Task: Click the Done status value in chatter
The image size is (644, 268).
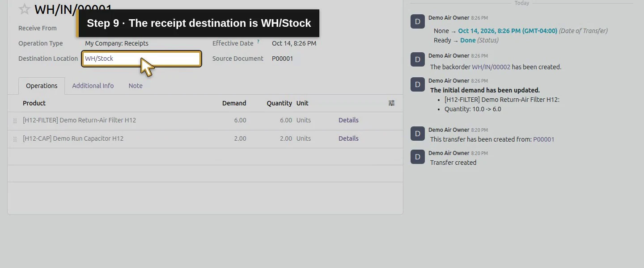Action: (x=468, y=40)
